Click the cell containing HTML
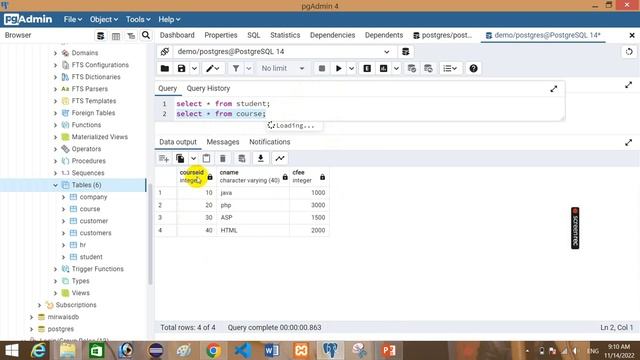Screen dimensions: 640x360 coord(253,230)
